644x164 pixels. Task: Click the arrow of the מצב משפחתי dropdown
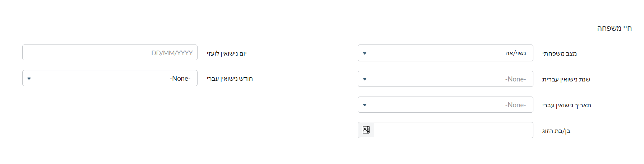pyautogui.click(x=365, y=53)
